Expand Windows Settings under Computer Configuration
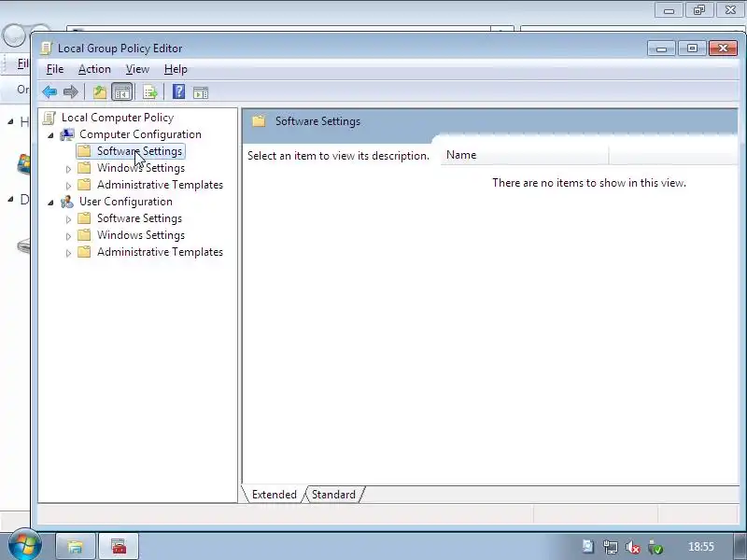Image resolution: width=747 pixels, height=560 pixels. pos(68,169)
